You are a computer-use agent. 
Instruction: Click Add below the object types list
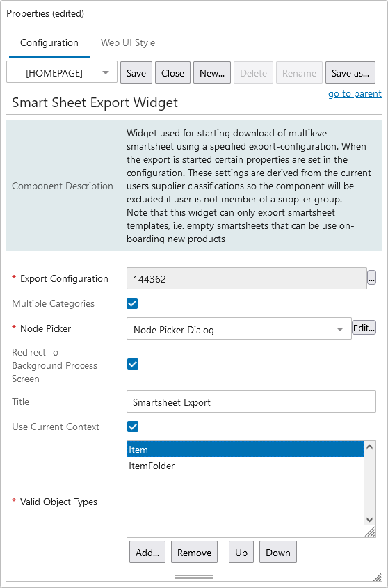click(x=147, y=552)
